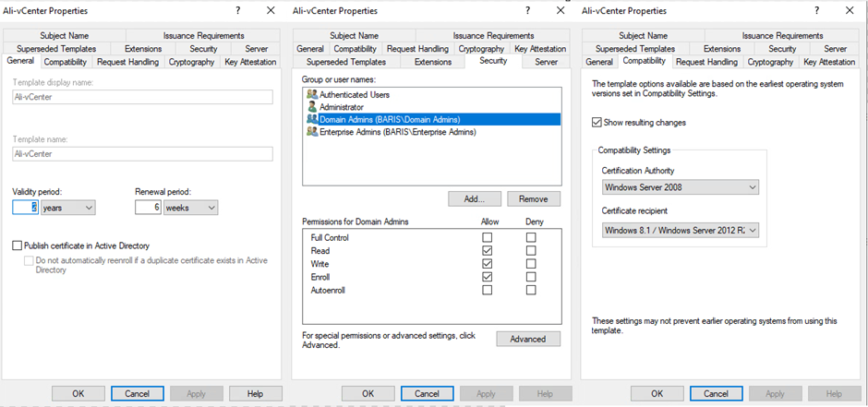Click the help question mark on the Compatibility dialog
The height and width of the screenshot is (407, 868).
tap(814, 10)
